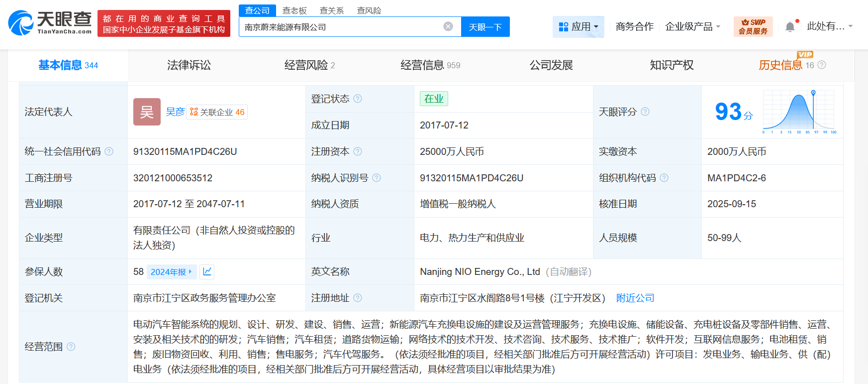Clear the search box text

tap(448, 26)
